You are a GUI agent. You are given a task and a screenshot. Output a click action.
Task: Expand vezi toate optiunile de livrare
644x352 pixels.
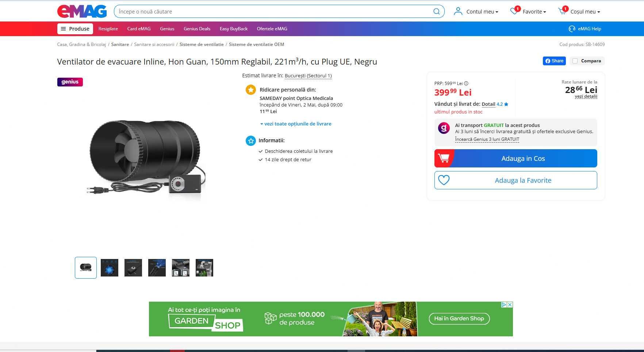click(x=296, y=124)
